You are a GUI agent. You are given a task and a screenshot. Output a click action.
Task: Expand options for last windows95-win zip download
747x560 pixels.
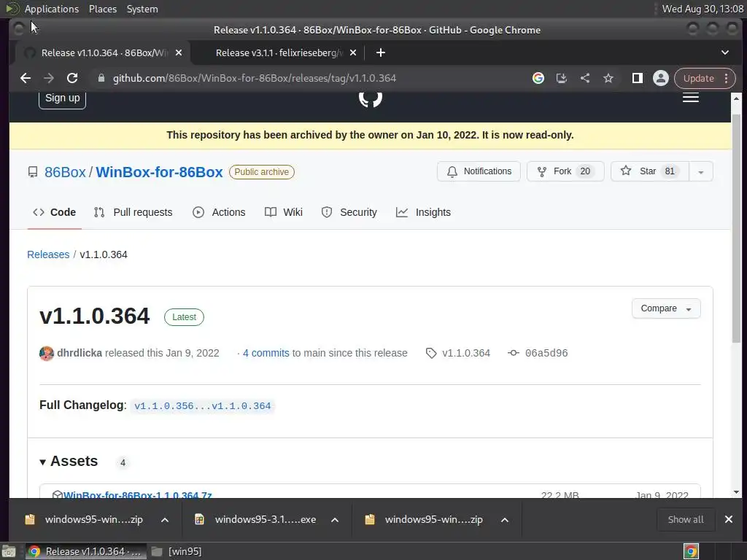[505, 519]
